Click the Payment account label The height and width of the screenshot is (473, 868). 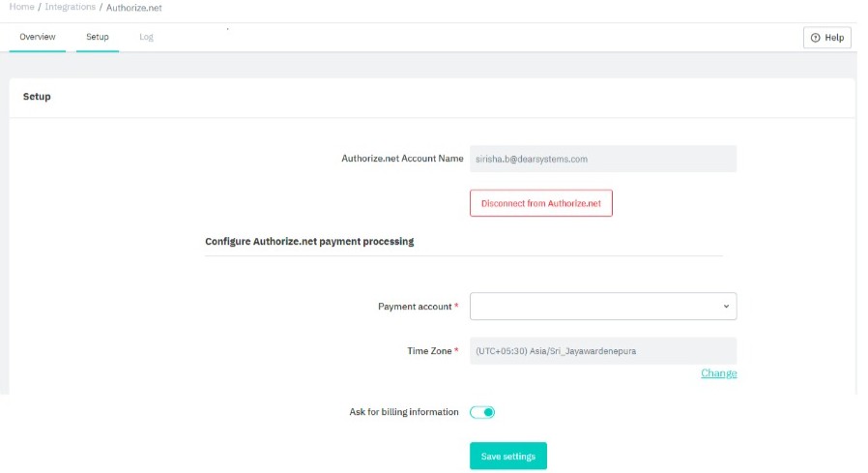click(415, 307)
